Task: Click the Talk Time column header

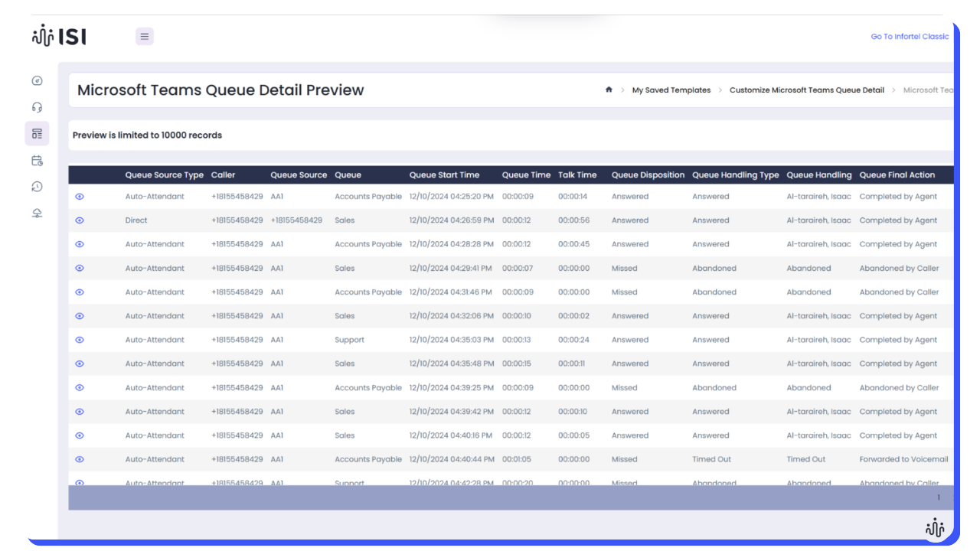Action: pos(577,175)
